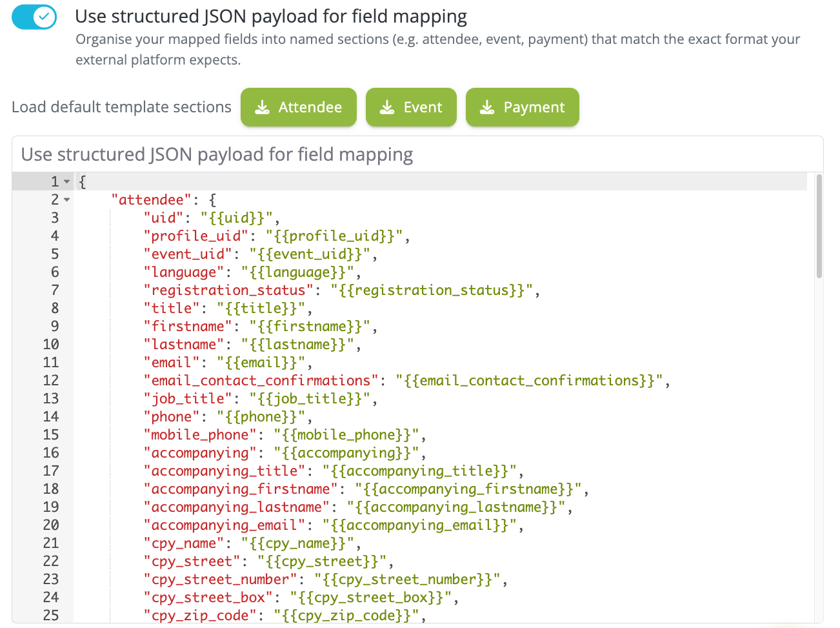
Task: Click the "{{cpy_street_number}}" value
Action: pos(408,580)
